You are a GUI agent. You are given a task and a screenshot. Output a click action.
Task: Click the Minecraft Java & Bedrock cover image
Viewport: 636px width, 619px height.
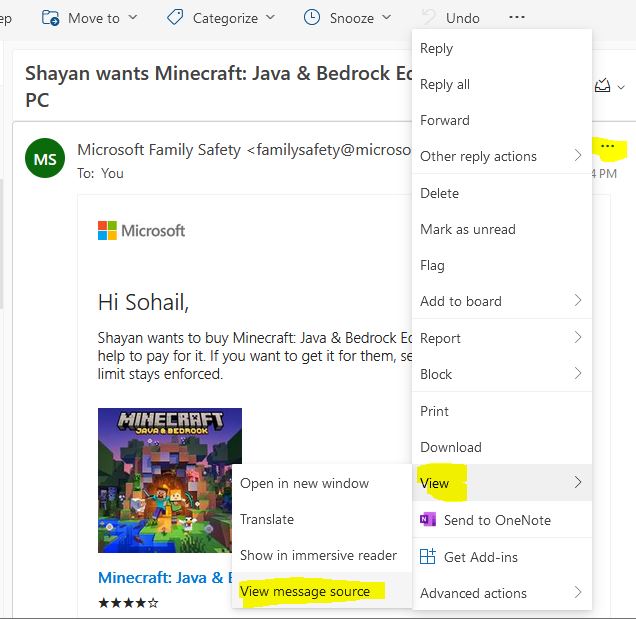pos(170,480)
